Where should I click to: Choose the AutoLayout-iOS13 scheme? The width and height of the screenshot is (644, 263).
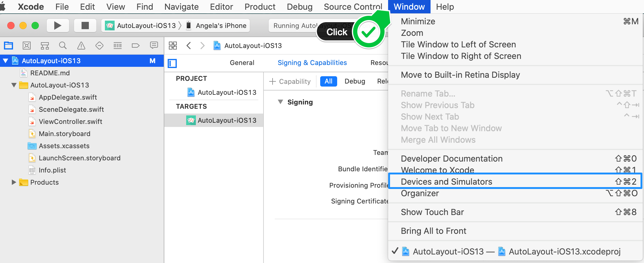(141, 26)
